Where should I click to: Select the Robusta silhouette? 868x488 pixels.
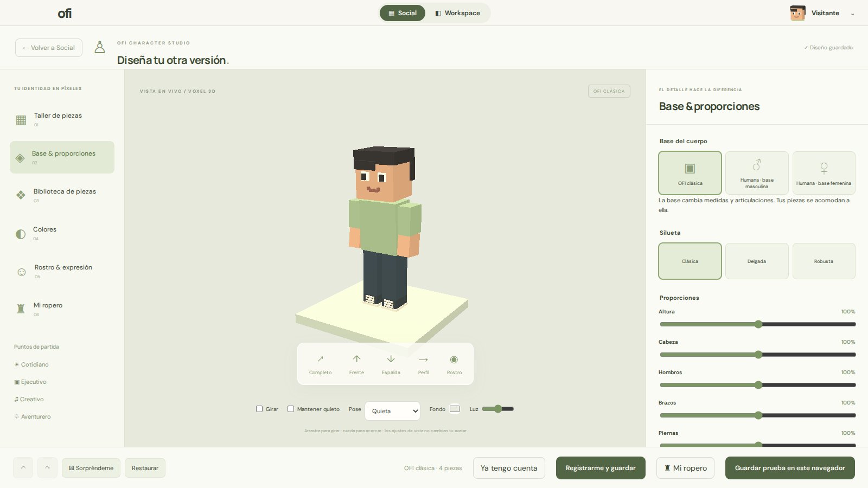coord(824,261)
